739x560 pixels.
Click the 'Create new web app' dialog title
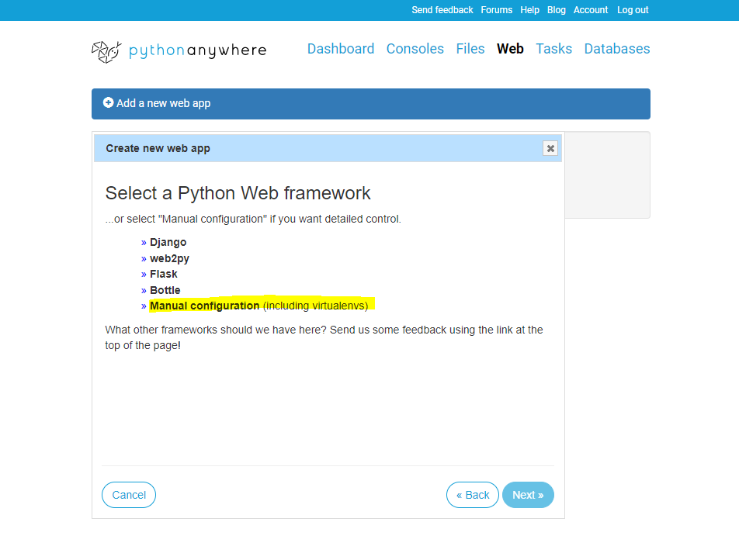point(158,148)
